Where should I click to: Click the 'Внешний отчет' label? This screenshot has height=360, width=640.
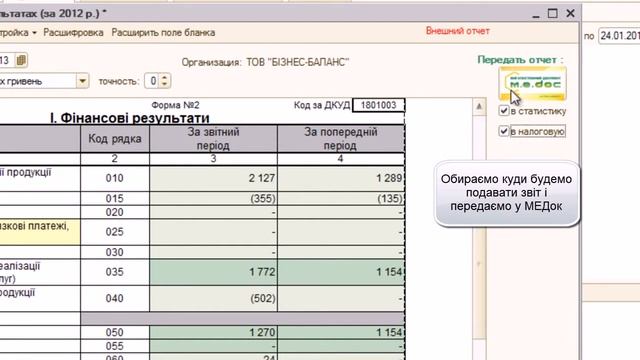458,31
